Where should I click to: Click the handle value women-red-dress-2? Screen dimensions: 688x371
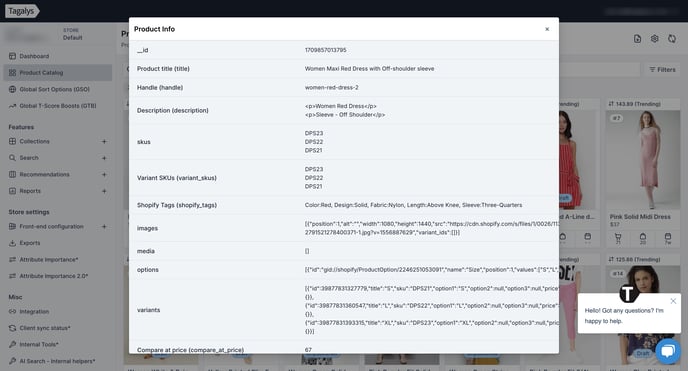332,88
